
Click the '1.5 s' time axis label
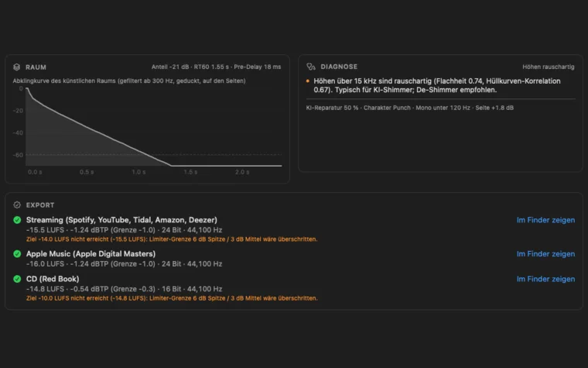190,172
